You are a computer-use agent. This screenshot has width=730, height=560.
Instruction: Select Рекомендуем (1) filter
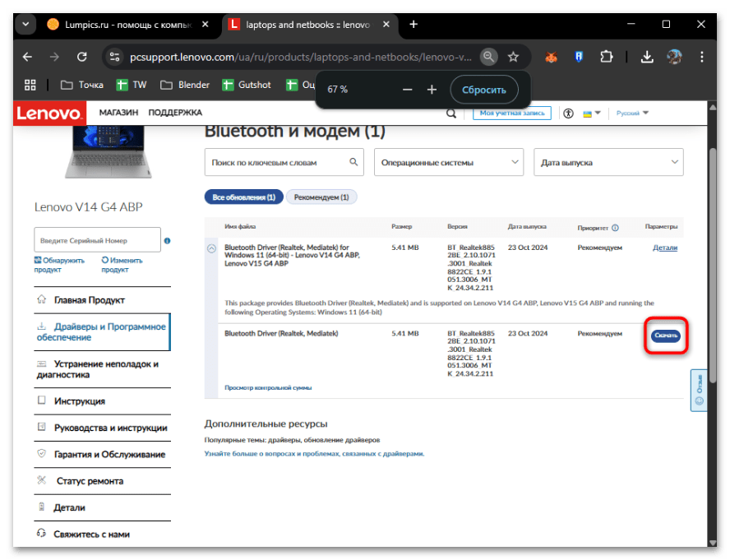321,197
